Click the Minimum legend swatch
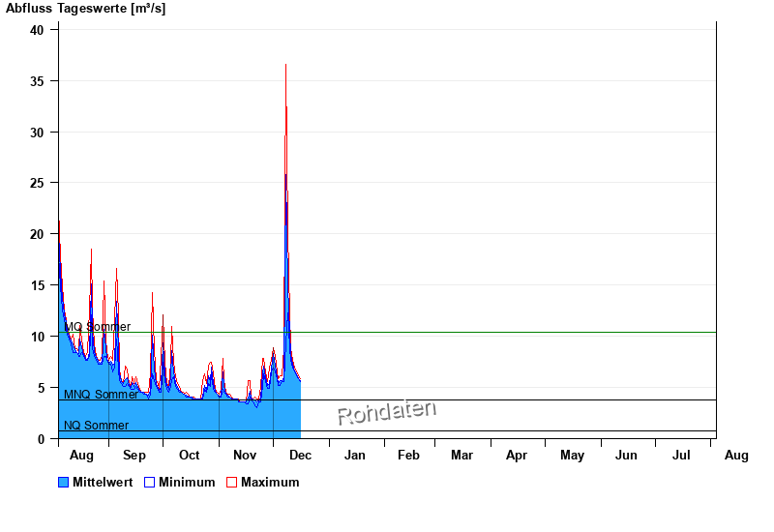Screen dimensions: 774x532 click(x=150, y=482)
